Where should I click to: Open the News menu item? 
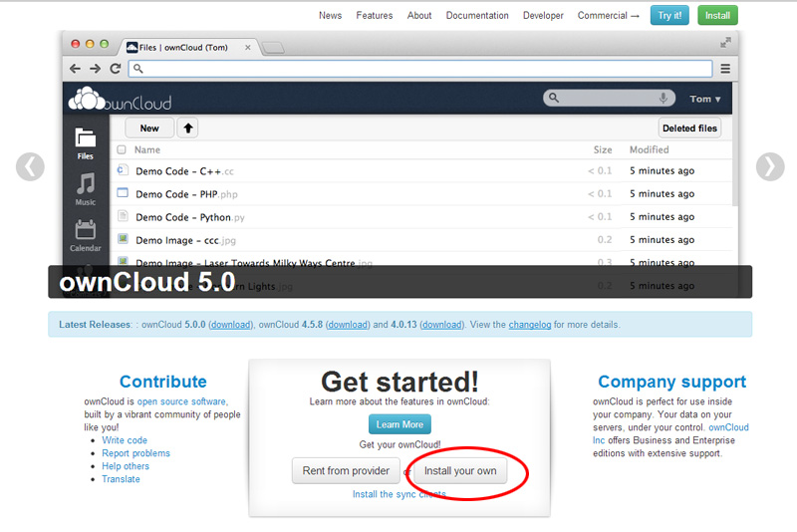[331, 16]
